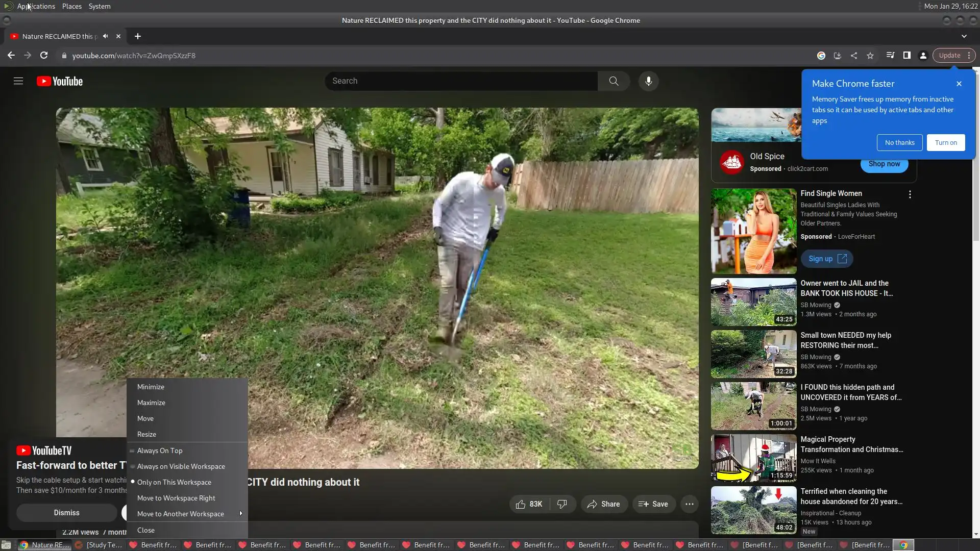Open the YouTube hamburger guide menu
The image size is (980, 551).
[x=18, y=81]
